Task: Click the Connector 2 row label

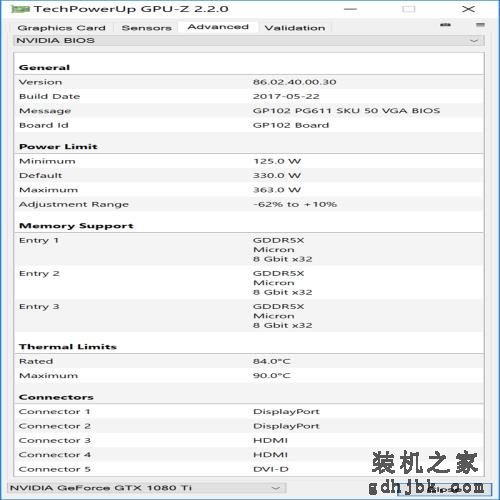Action: point(55,426)
